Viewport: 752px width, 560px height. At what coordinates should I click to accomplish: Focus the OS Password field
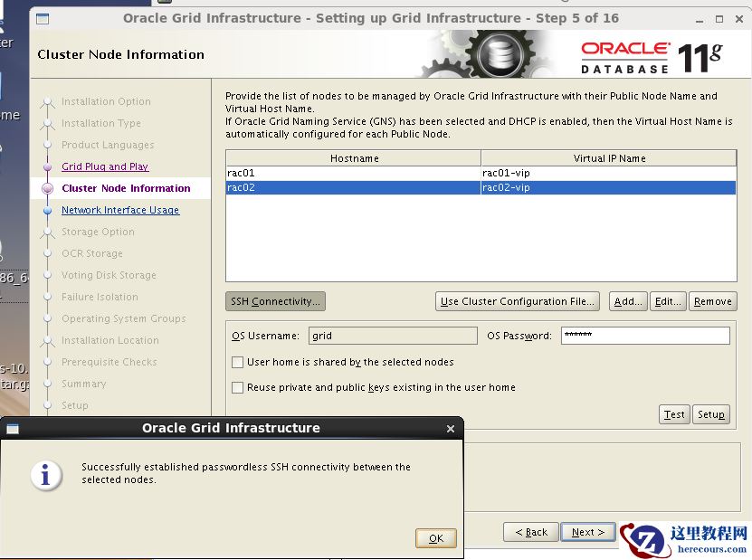pos(645,336)
